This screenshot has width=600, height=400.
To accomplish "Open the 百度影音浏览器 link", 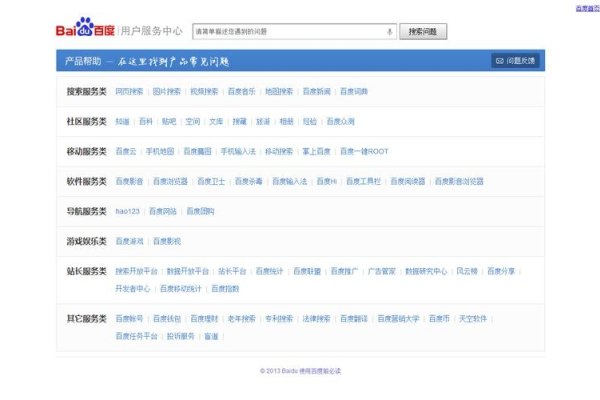I will [459, 181].
